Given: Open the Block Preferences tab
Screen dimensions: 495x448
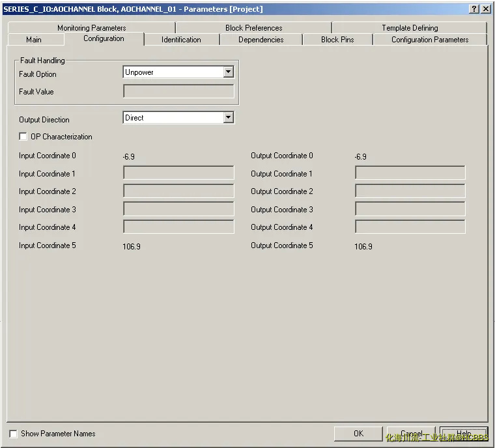Looking at the screenshot, I should (253, 28).
